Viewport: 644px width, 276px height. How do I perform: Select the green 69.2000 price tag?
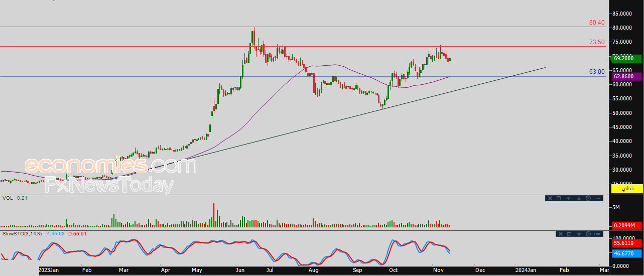click(626, 58)
